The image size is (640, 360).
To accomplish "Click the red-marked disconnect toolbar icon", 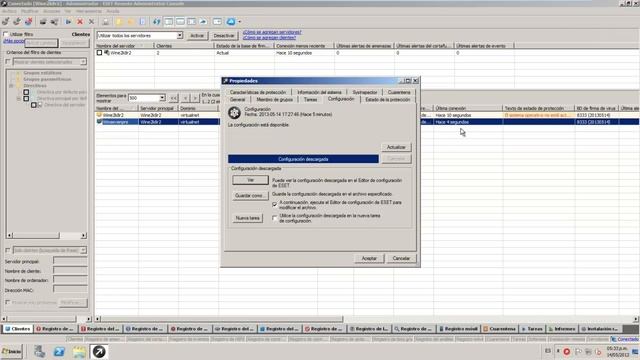I will (x=29, y=22).
